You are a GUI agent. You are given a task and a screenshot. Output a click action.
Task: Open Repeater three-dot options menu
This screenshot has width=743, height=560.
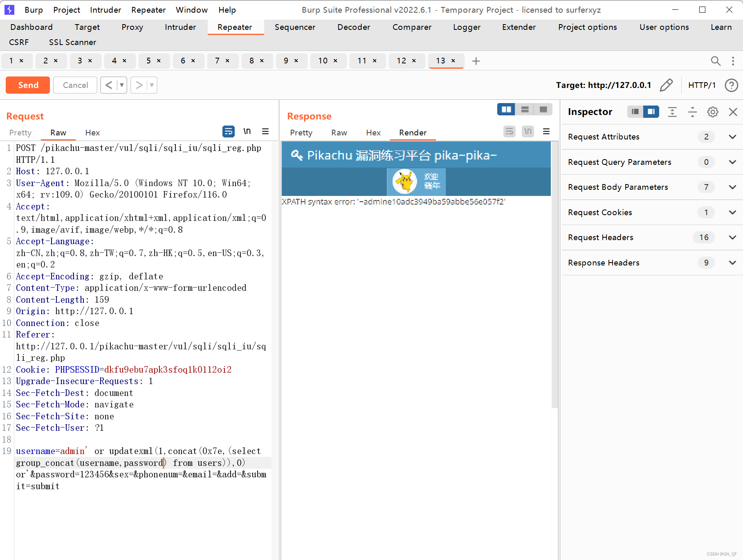pos(733,61)
